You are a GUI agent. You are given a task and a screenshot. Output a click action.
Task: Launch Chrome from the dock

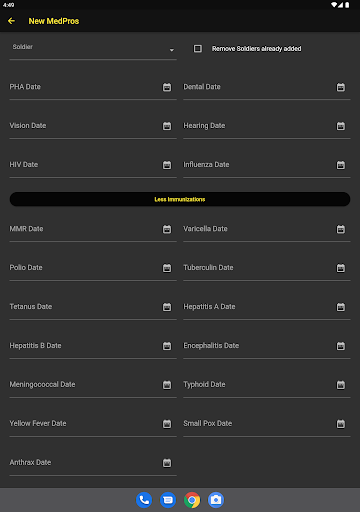pos(192,500)
